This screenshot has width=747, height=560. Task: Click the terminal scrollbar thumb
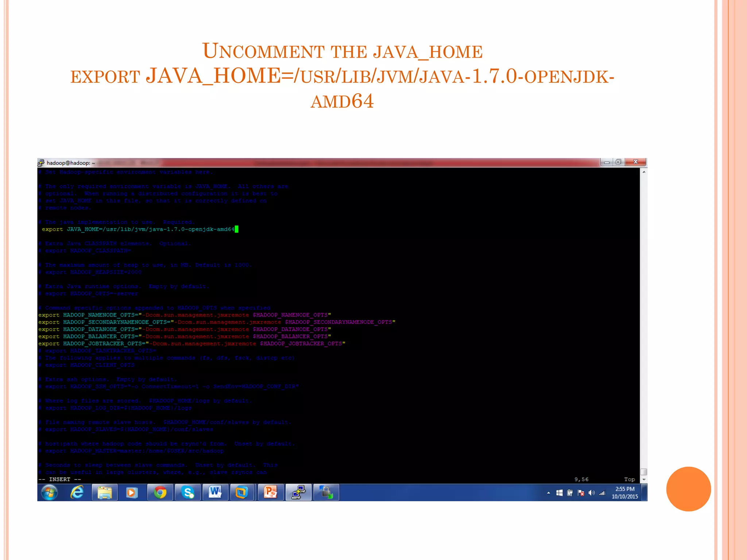[x=644, y=472]
